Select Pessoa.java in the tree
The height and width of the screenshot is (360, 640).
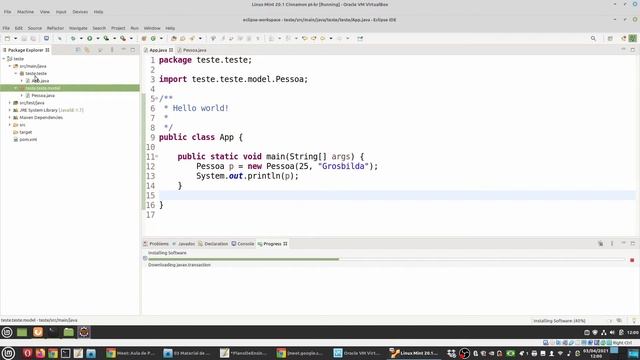point(43,96)
